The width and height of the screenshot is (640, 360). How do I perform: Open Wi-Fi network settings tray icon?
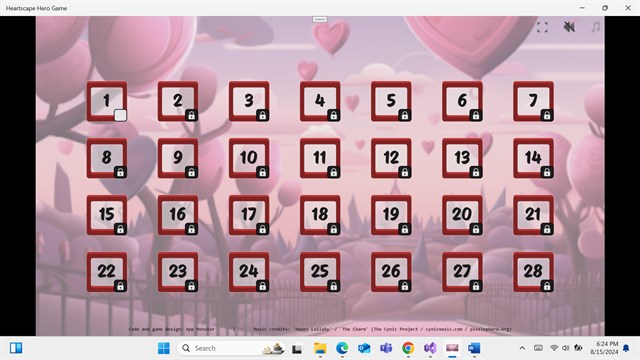554,348
